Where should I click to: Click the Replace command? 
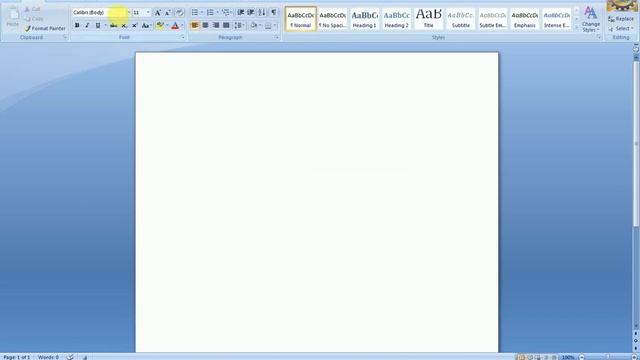[x=620, y=19]
